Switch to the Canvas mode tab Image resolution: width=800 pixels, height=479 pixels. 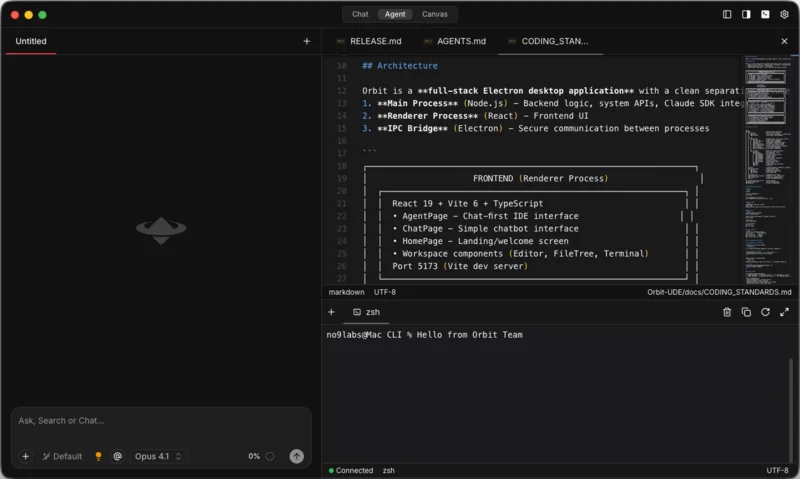click(435, 14)
